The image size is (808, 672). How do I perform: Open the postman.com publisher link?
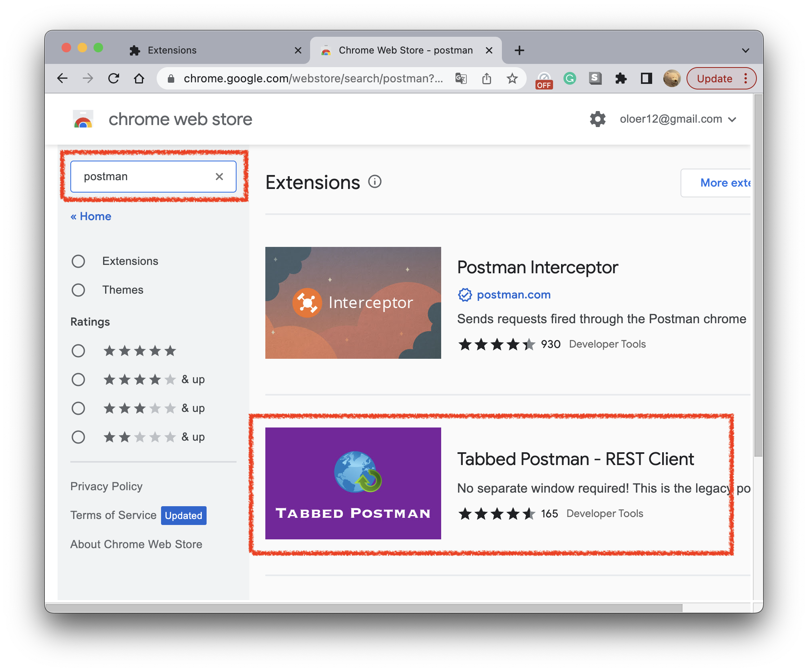514,295
